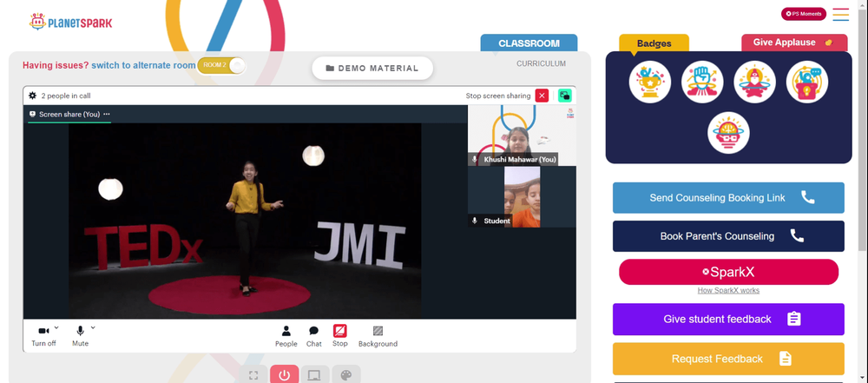Open the People panel

(x=286, y=336)
